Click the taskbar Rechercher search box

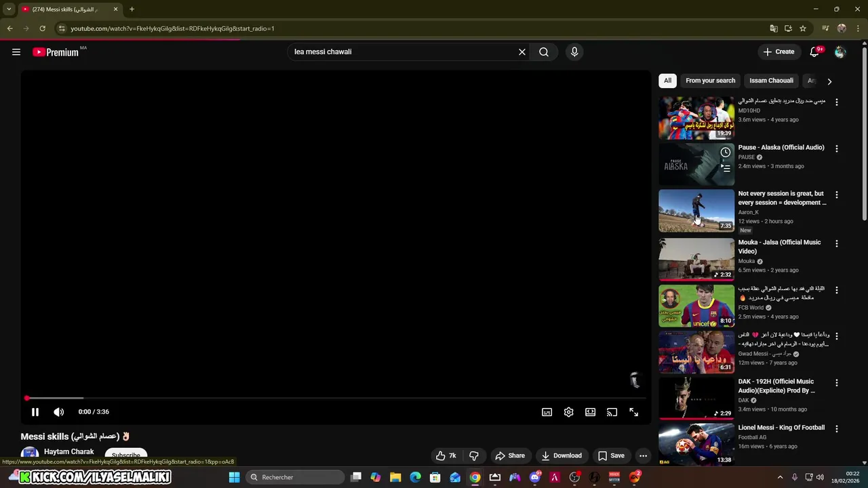pyautogui.click(x=295, y=477)
